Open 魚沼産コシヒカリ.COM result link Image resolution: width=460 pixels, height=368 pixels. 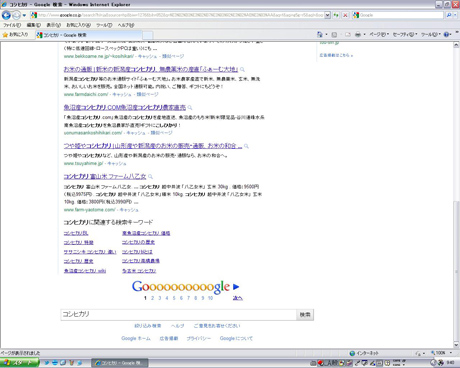pos(125,107)
